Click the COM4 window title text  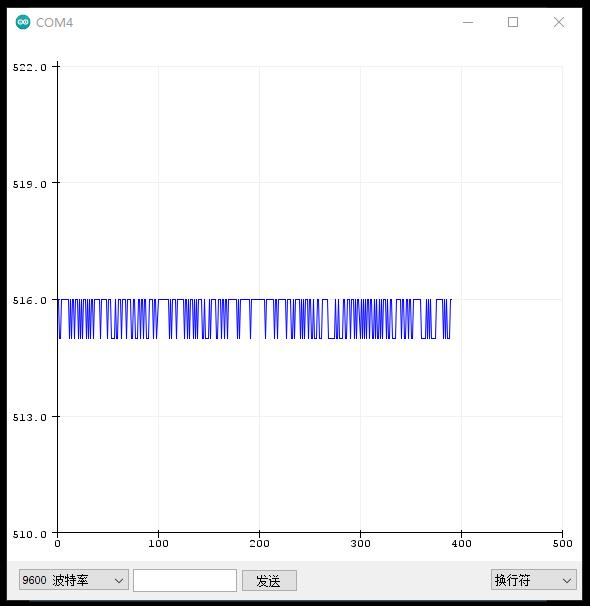54,22
